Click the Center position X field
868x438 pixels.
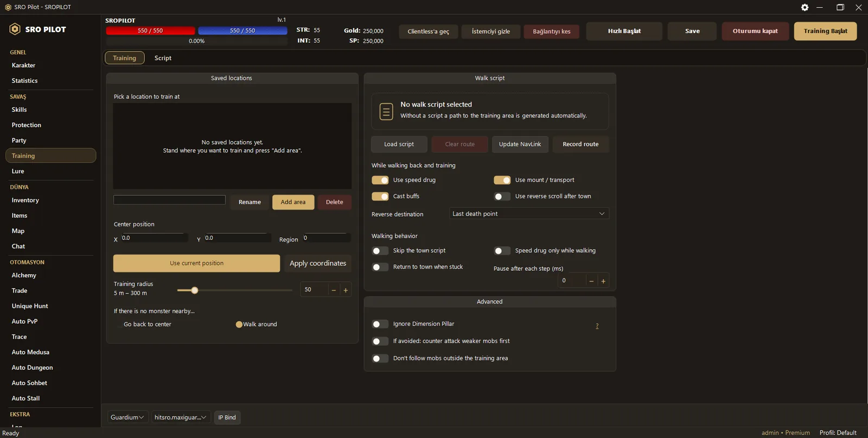coord(154,238)
